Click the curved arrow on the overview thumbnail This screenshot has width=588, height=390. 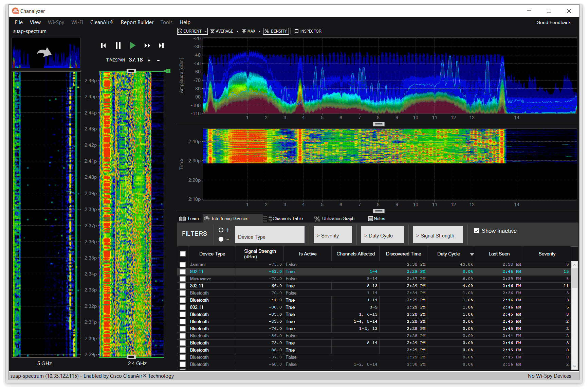44,52
